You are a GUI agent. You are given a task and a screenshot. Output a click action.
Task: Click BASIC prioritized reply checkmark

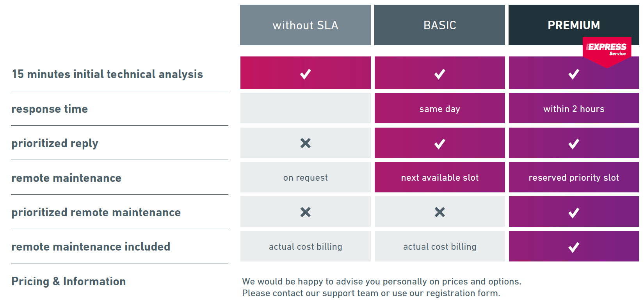(439, 144)
